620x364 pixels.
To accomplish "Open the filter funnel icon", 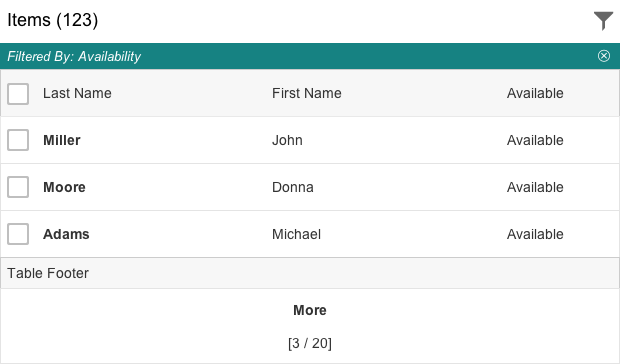I will coord(603,21).
